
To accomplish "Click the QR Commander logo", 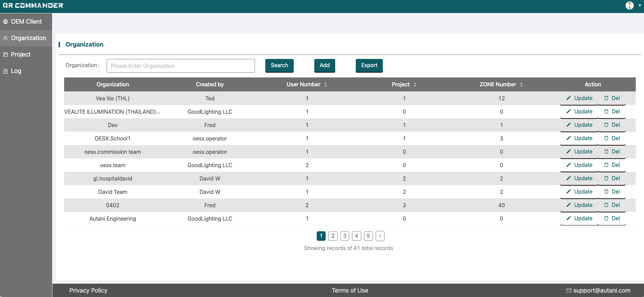I will 33,5.
